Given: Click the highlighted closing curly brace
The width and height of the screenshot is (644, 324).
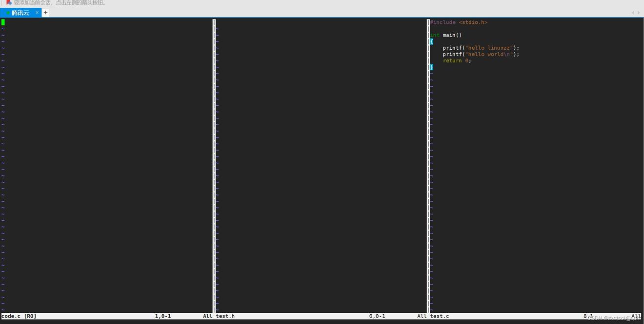Looking at the screenshot, I should pyautogui.click(x=431, y=67).
